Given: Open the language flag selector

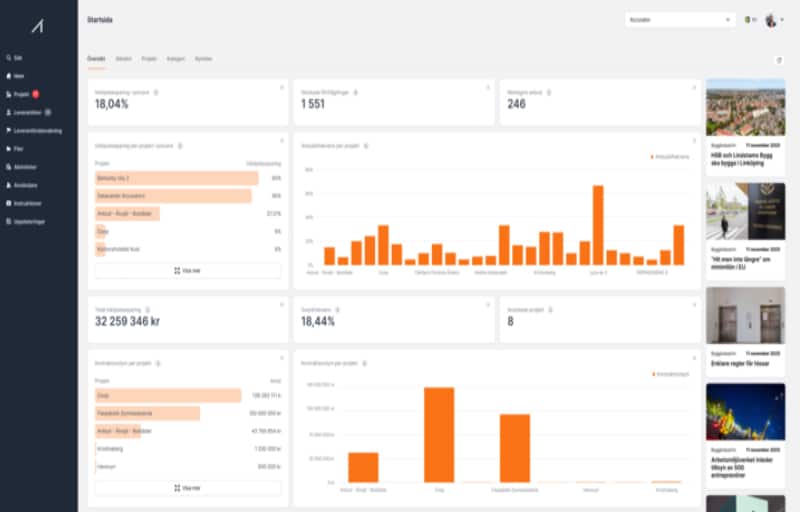Looking at the screenshot, I should coord(749,20).
